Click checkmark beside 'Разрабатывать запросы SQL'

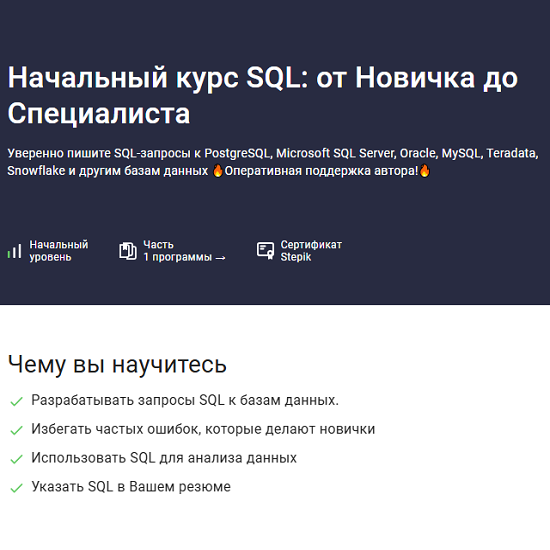tap(16, 401)
